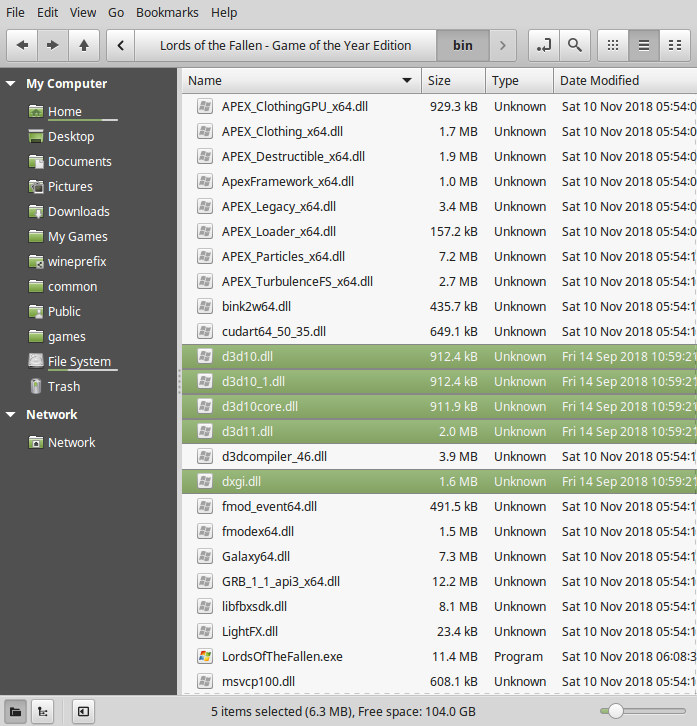Sort by Date Modified column header
The height and width of the screenshot is (726, 697).
(625, 81)
